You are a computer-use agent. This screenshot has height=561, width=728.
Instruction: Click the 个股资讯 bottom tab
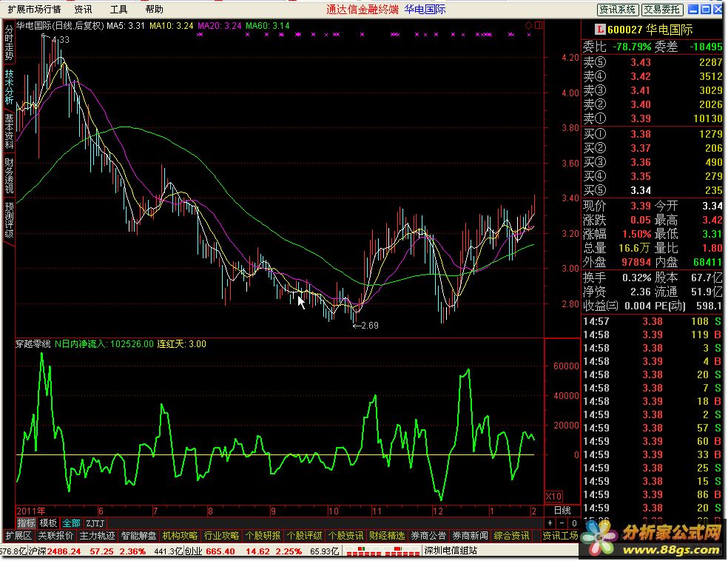[x=346, y=536]
